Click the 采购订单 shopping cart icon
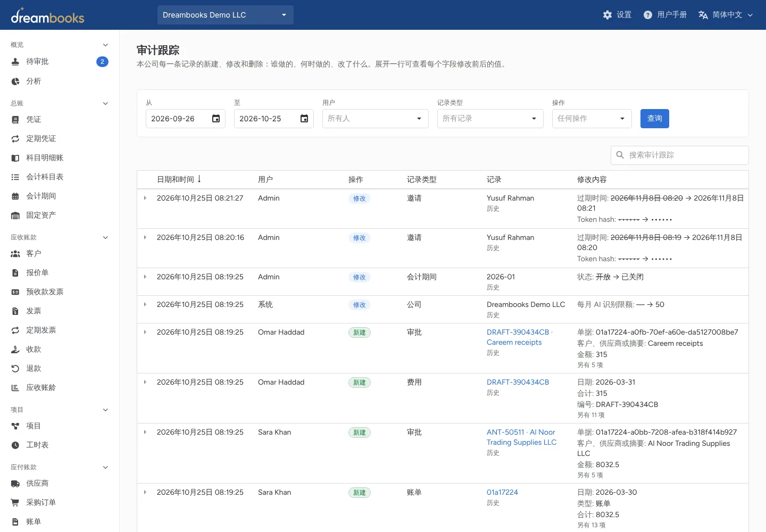The image size is (766, 532). click(15, 503)
